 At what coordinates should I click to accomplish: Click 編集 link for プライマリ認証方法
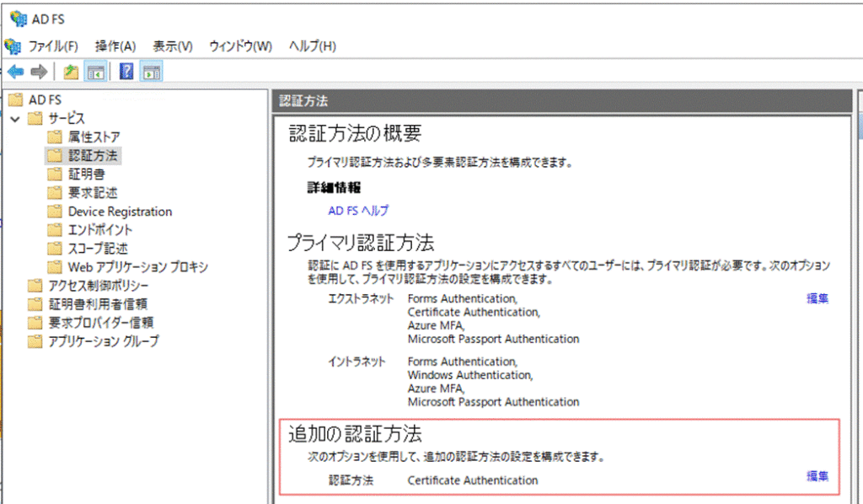click(x=817, y=298)
